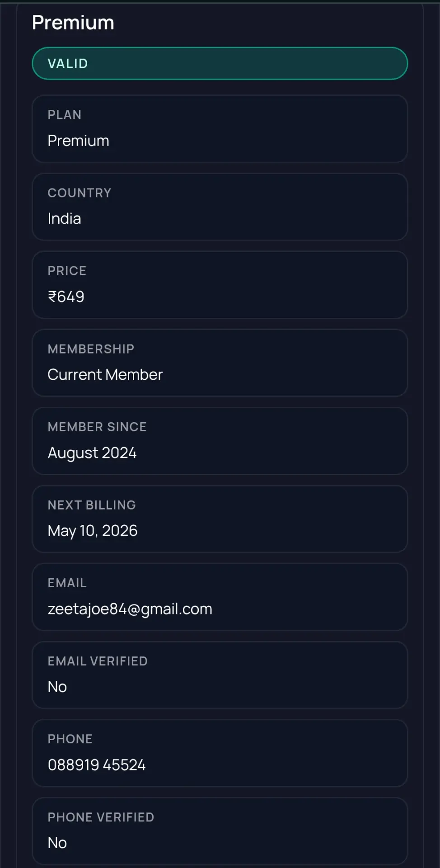Click the PLAN label text
Screen dimensions: 440x868
click(65, 115)
